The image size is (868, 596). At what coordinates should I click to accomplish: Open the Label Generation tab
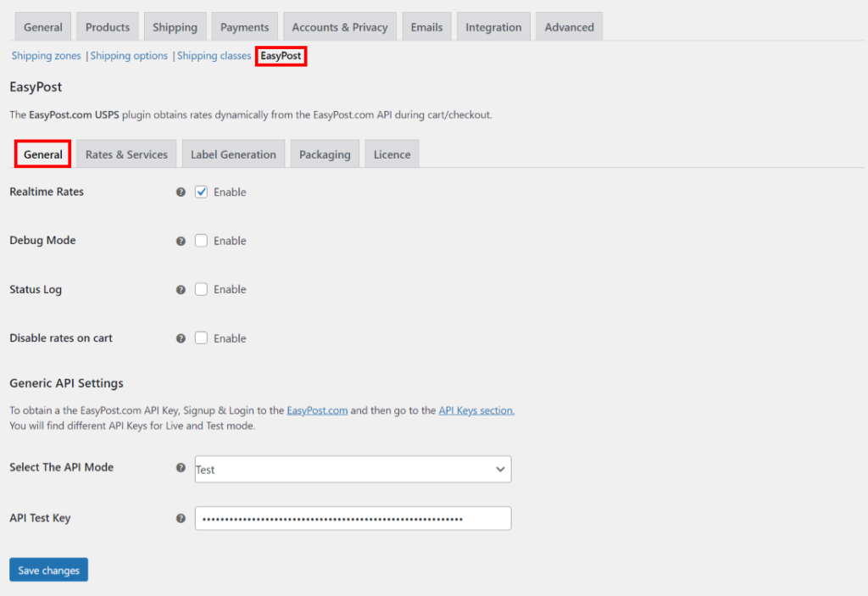[x=233, y=154]
